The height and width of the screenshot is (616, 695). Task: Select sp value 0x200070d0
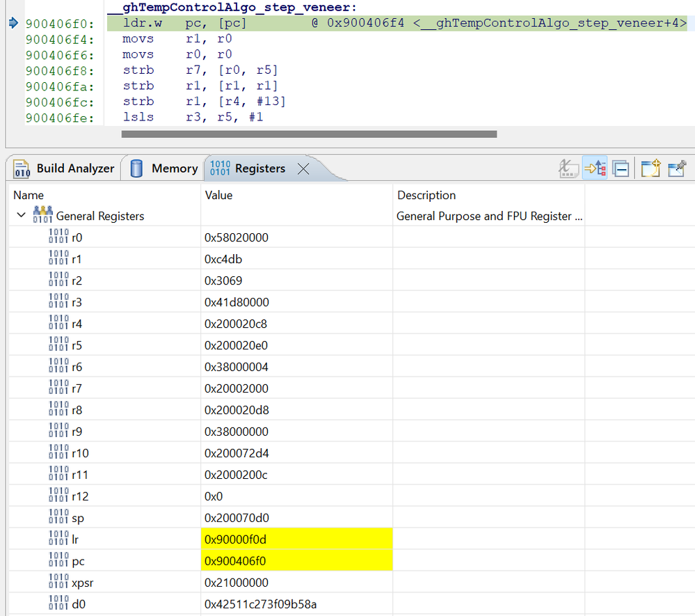tap(237, 518)
